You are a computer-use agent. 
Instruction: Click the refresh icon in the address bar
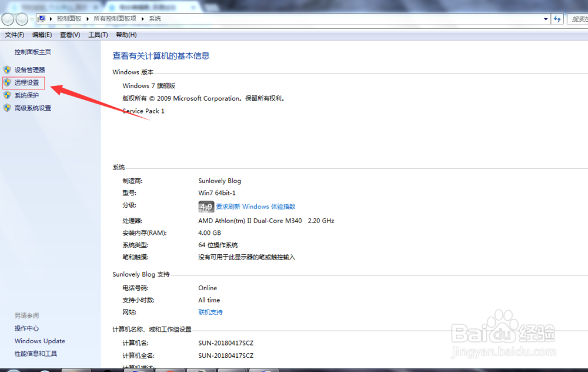(x=557, y=18)
